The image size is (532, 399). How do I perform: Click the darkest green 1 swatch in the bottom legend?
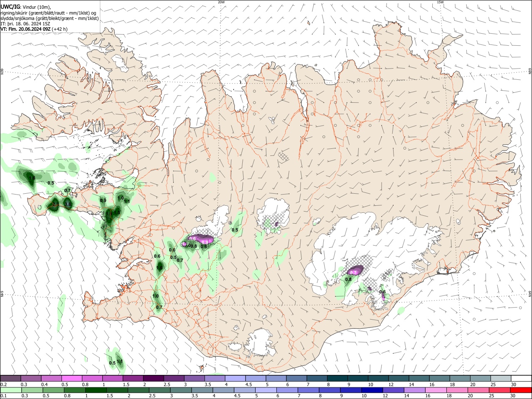pyautogui.click(x=96, y=390)
